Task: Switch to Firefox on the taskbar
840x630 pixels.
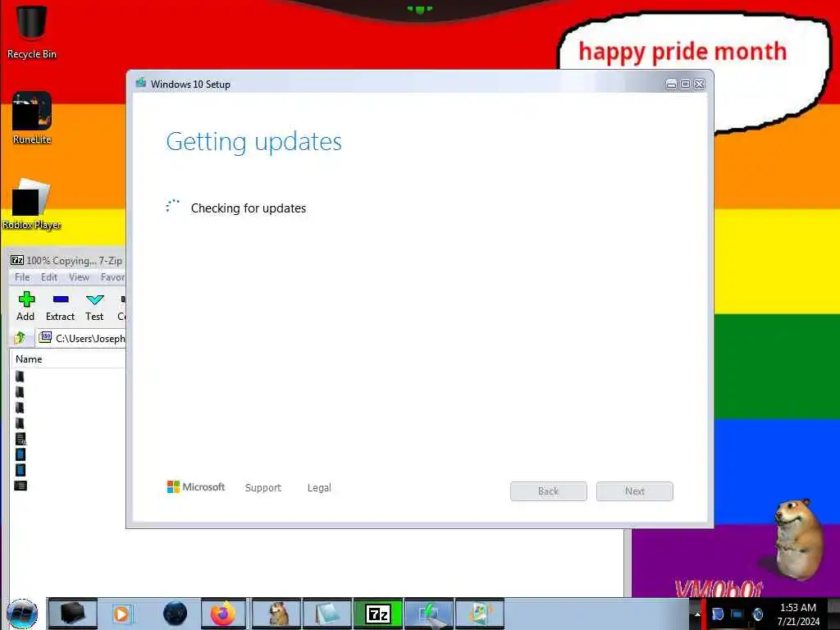Action: pos(223,614)
